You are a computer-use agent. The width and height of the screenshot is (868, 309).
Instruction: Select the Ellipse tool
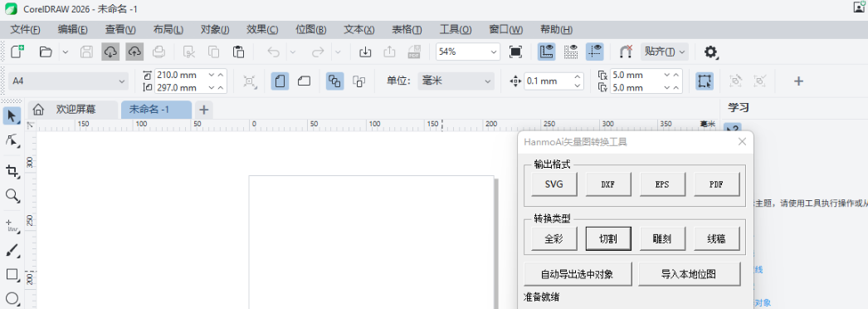[x=12, y=299]
